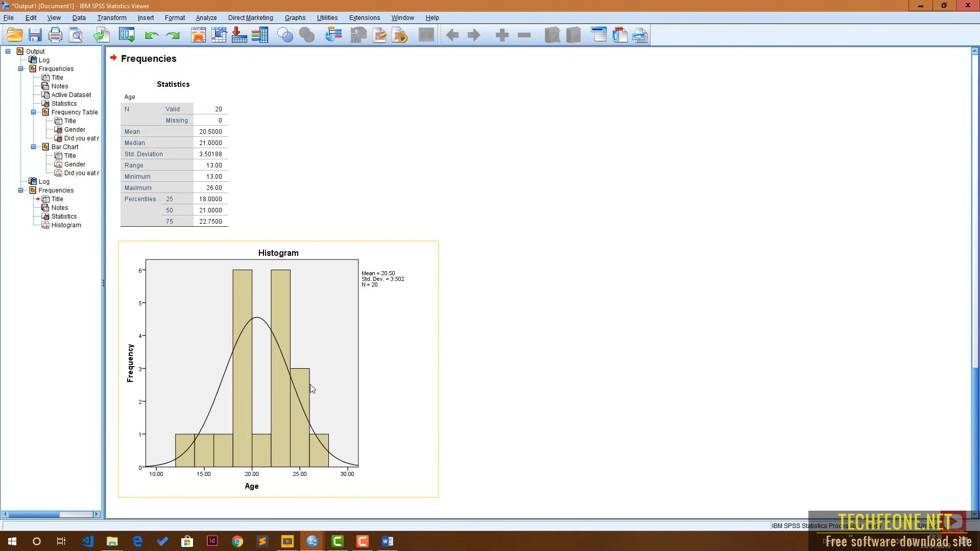Screen dimensions: 980x551
Task: Open a data document with the folder icon
Action: (14, 35)
